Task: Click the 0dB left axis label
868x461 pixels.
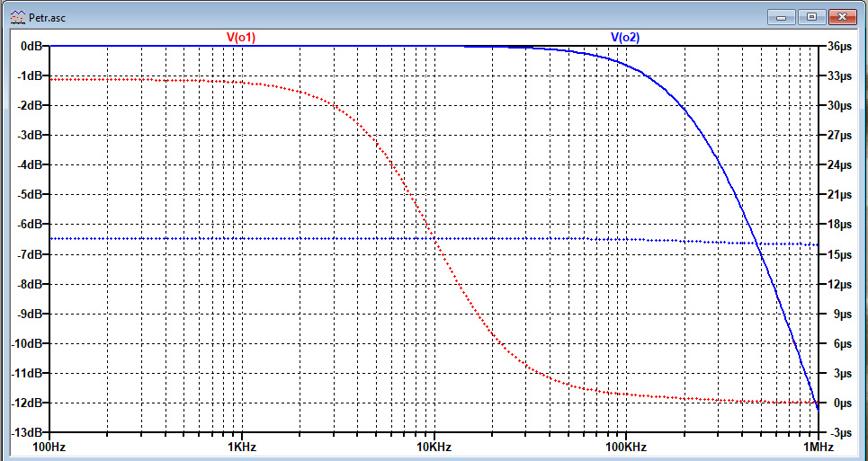Action: tap(31, 47)
